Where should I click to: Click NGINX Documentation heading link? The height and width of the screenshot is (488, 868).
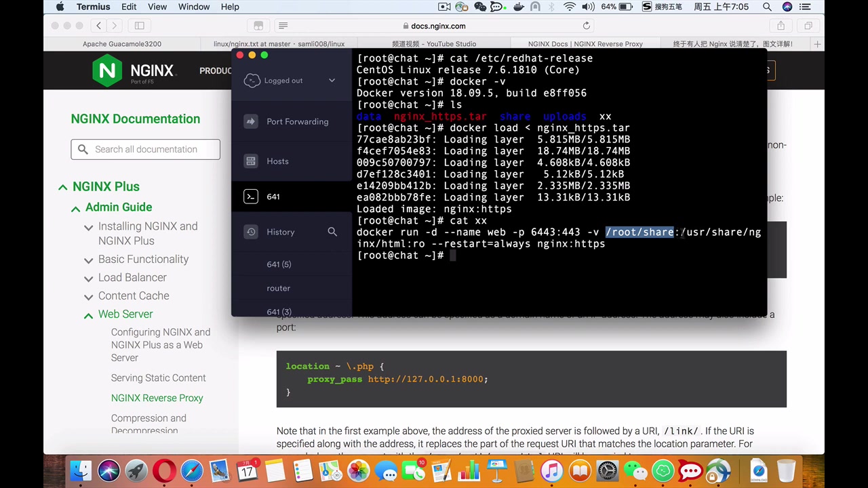click(x=136, y=119)
